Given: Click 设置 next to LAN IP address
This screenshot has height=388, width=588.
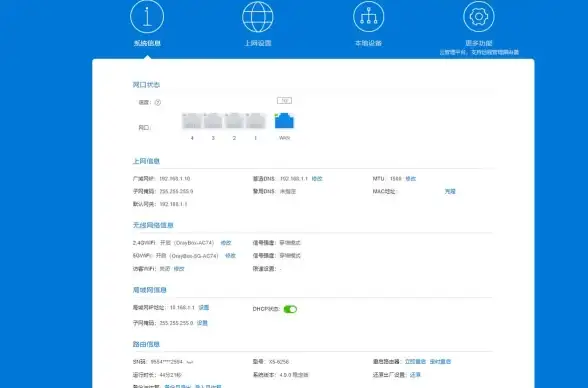Looking at the screenshot, I should coord(204,308).
